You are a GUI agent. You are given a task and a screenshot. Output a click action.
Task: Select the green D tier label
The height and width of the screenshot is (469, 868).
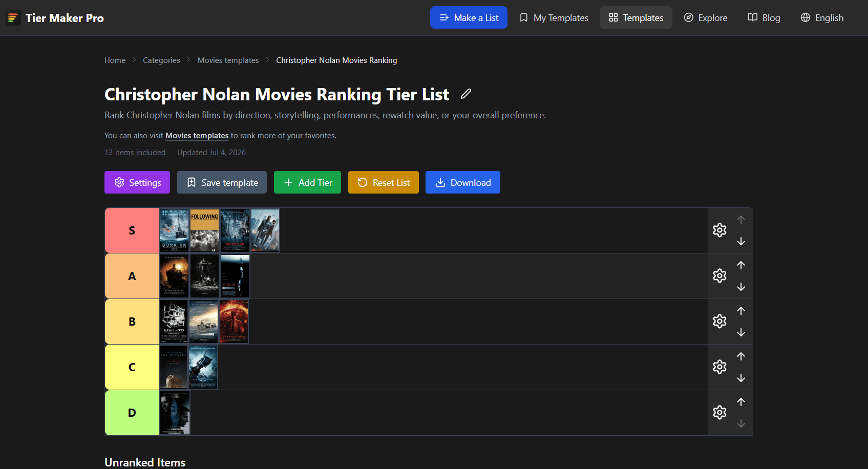click(132, 413)
